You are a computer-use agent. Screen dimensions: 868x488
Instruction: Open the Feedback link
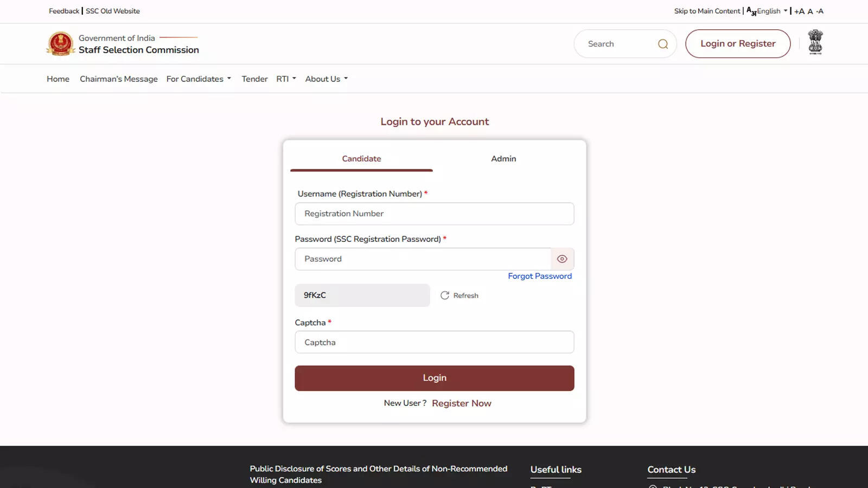click(x=64, y=11)
